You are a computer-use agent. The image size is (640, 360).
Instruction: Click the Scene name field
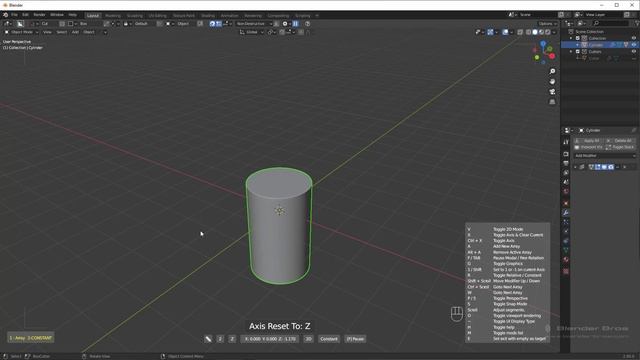537,15
